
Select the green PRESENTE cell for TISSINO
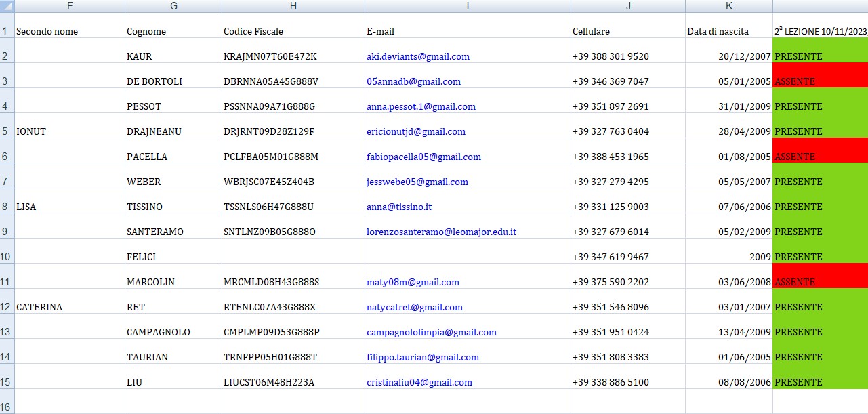[x=821, y=201]
